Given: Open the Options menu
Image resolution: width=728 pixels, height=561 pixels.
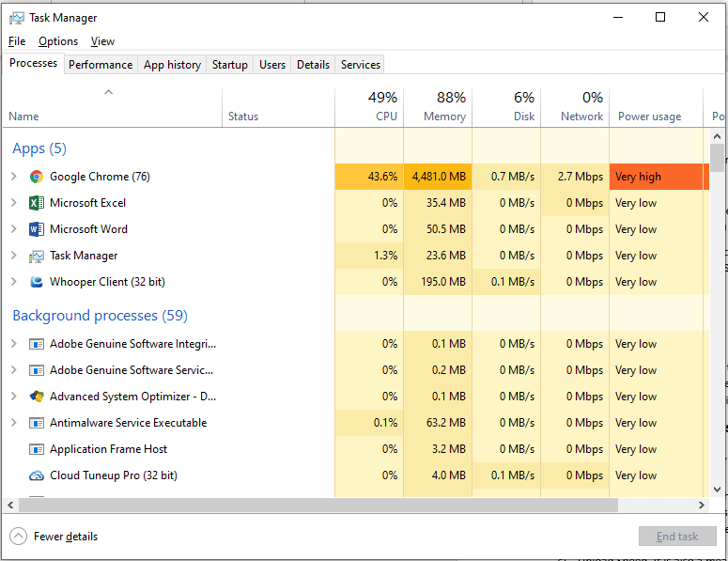Looking at the screenshot, I should tap(58, 41).
